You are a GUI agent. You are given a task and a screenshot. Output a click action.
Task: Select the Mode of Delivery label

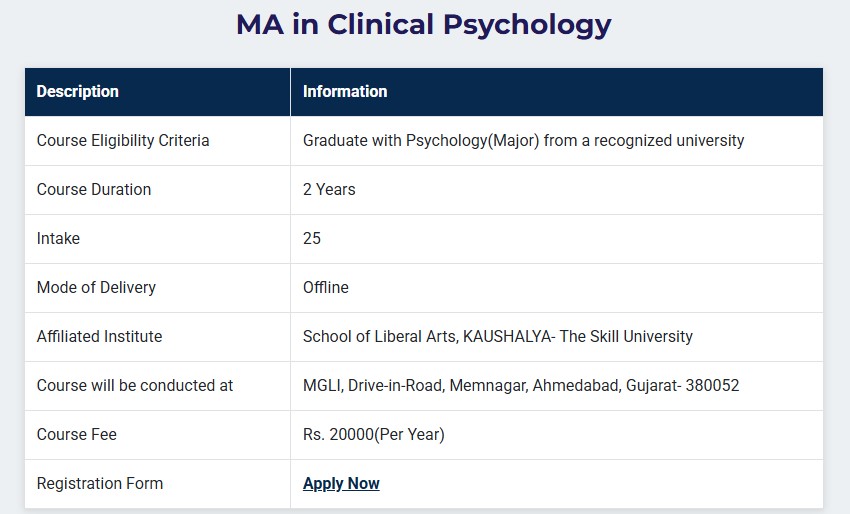tap(96, 288)
